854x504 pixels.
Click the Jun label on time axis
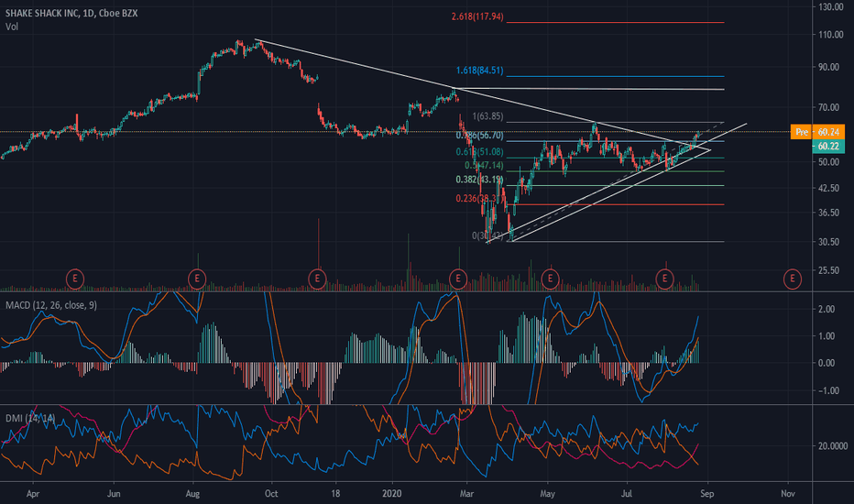[x=114, y=494]
